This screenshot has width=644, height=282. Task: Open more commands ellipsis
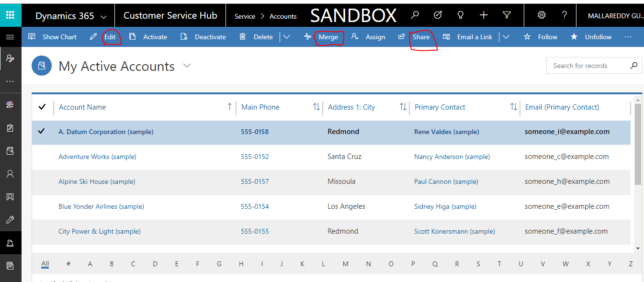629,37
